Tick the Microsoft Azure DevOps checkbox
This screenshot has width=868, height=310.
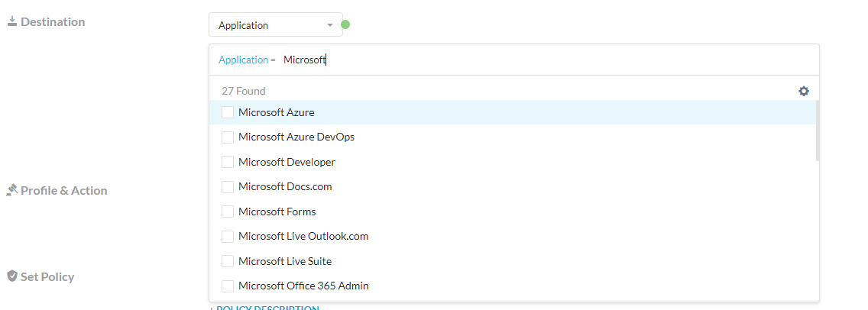(x=228, y=137)
